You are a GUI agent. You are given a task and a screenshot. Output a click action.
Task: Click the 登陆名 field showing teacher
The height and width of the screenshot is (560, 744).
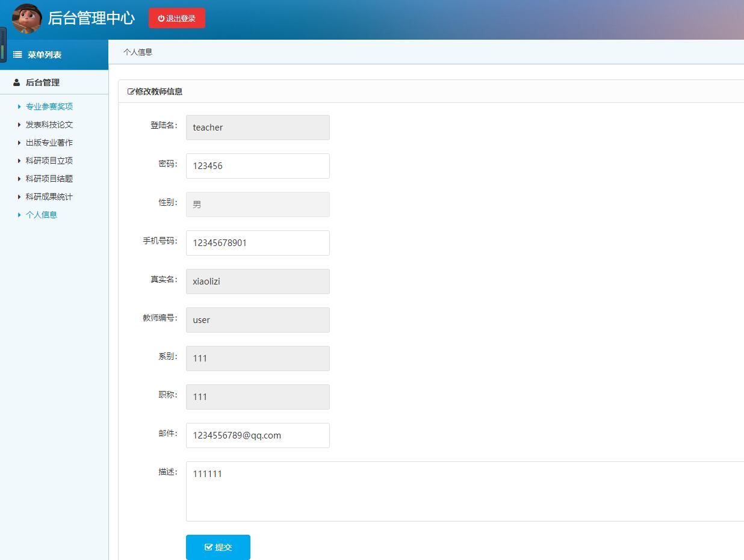coord(258,128)
